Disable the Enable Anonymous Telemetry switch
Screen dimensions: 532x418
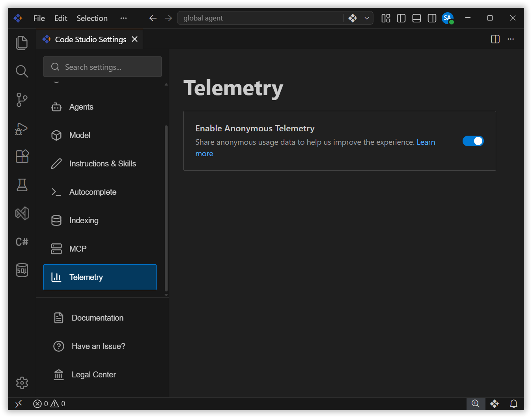click(473, 141)
